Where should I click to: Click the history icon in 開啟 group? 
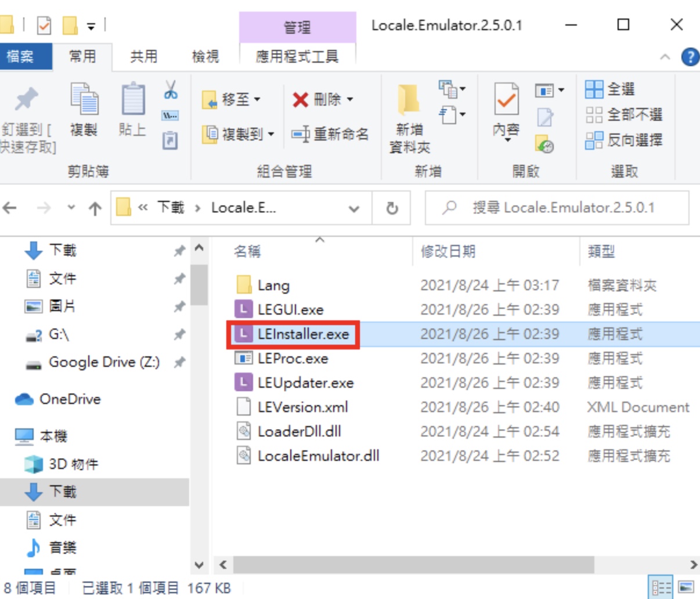pyautogui.click(x=544, y=144)
